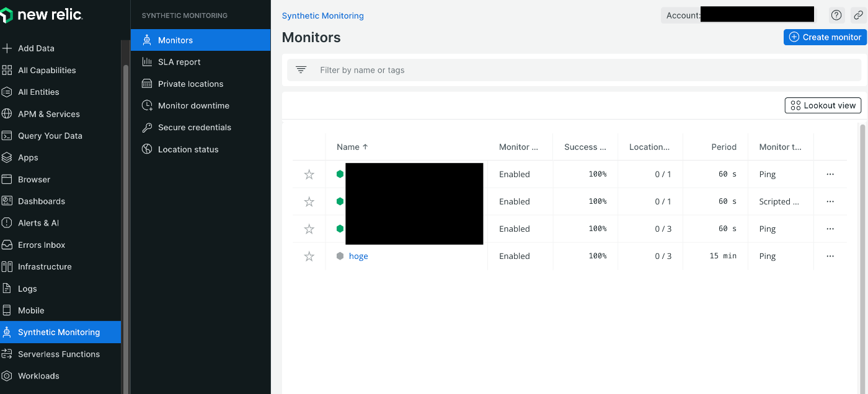Image resolution: width=868 pixels, height=394 pixels.
Task: Switch to Lookout view
Action: coord(823,105)
